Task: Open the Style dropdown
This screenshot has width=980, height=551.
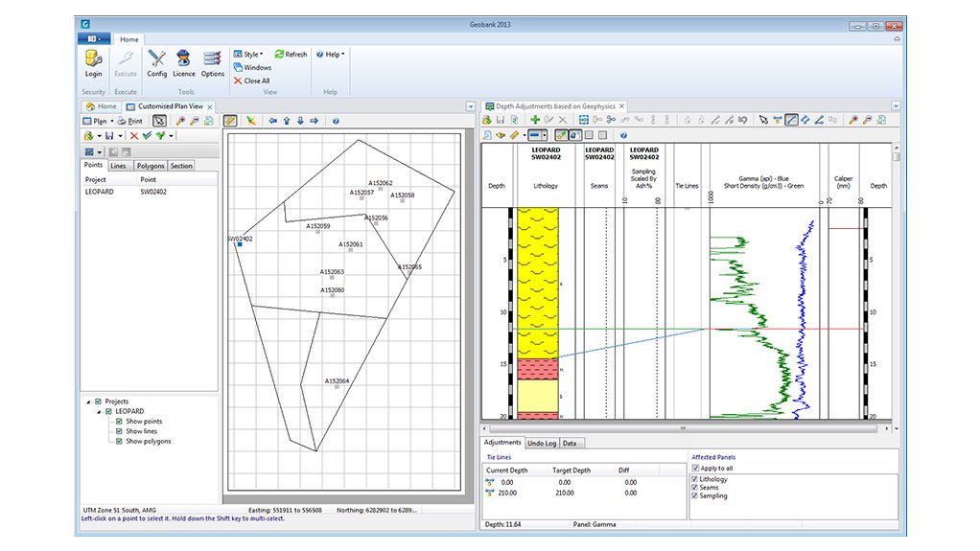Action: tap(248, 55)
